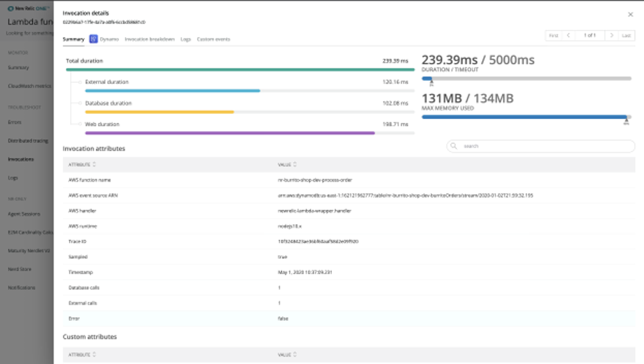
Task: Open Errors in the sidebar
Action: tap(15, 122)
